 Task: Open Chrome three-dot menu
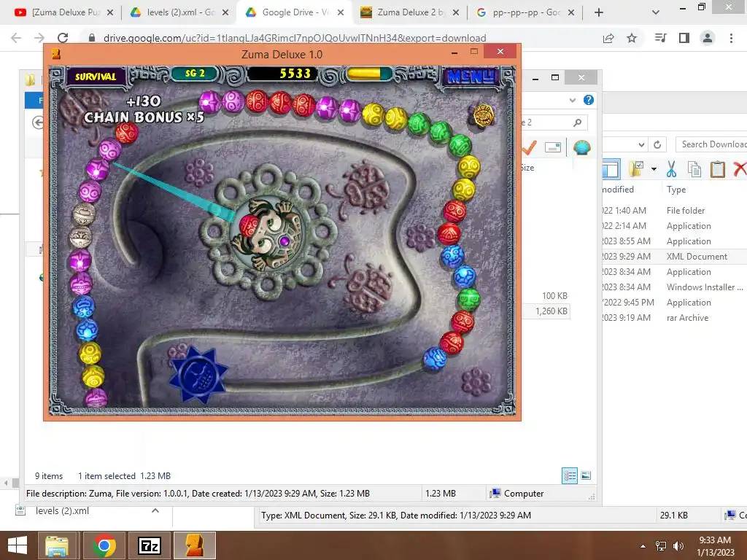(731, 38)
